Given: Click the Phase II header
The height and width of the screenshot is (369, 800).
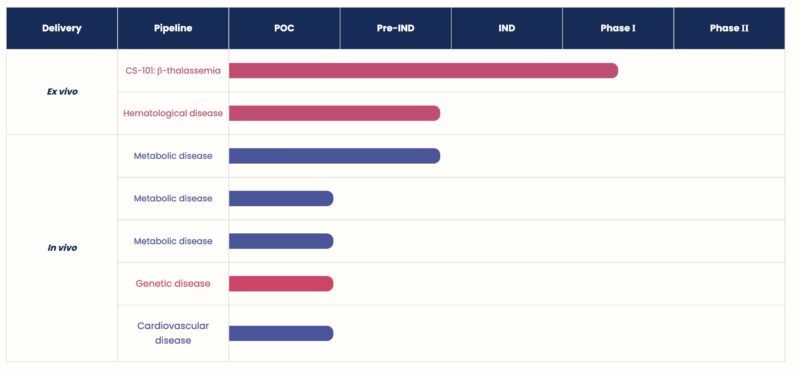Looking at the screenshot, I should 729,29.
